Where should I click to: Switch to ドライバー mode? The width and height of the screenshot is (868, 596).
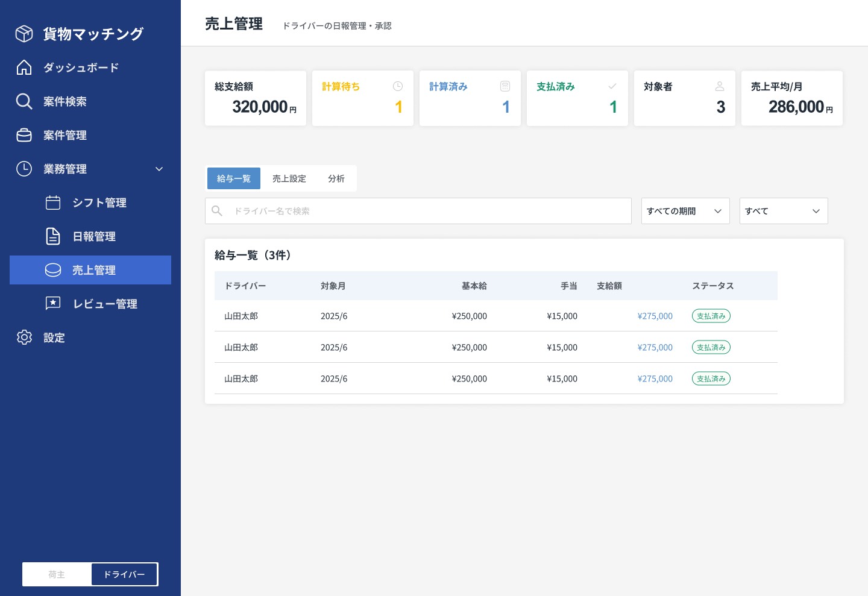pos(124,574)
